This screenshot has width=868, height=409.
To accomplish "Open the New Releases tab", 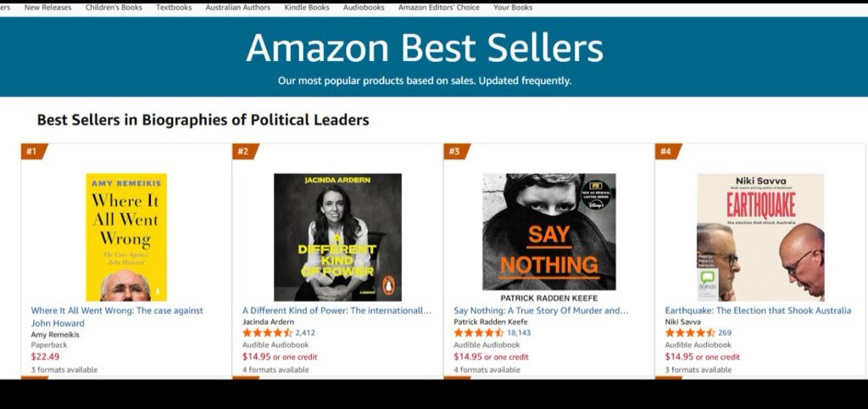I will tap(47, 8).
